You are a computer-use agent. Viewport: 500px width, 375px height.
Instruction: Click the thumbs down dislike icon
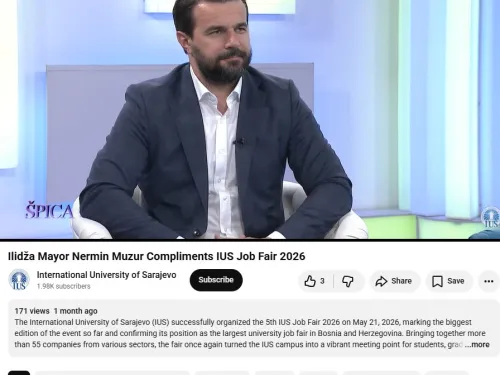click(348, 281)
